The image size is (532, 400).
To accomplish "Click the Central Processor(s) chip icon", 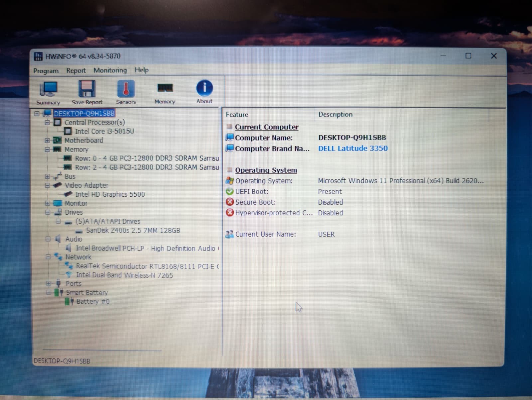I will (58, 122).
